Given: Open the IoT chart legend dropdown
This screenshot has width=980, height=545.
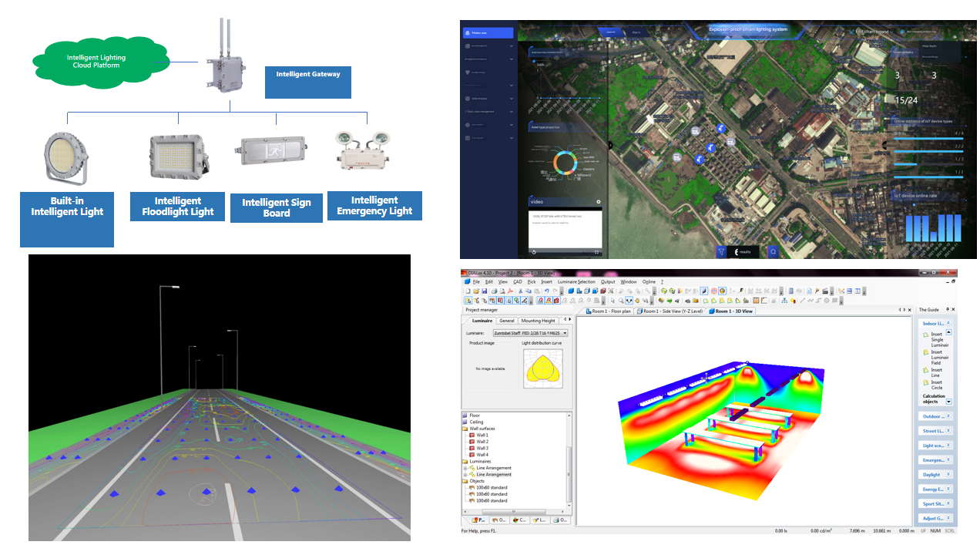Looking at the screenshot, I should pos(871,31).
